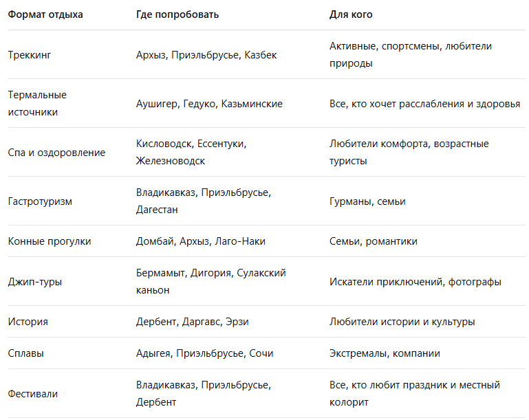Image resolution: width=529 pixels, height=420 pixels.
Task: Click 'Архыз, Приэльбрусье, Казбек' cell
Action: tap(206, 55)
